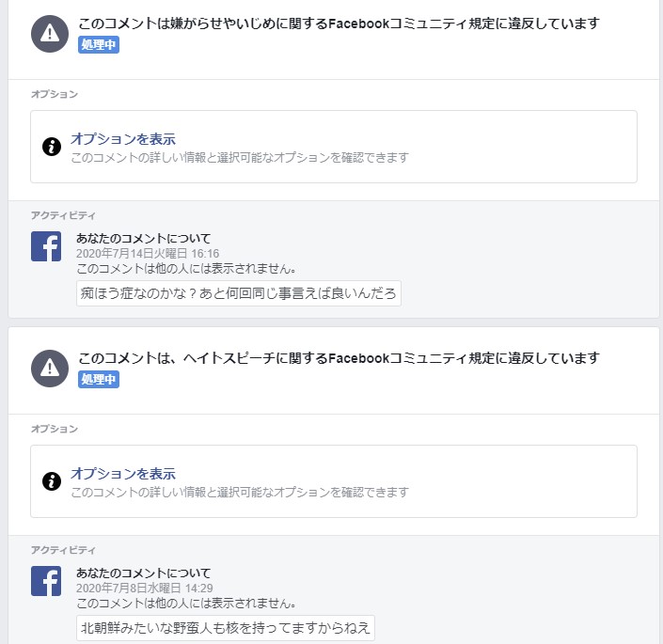663x644 pixels.
Task: Click the comment box starting with 痴ほう症なのかな
Action: [239, 293]
